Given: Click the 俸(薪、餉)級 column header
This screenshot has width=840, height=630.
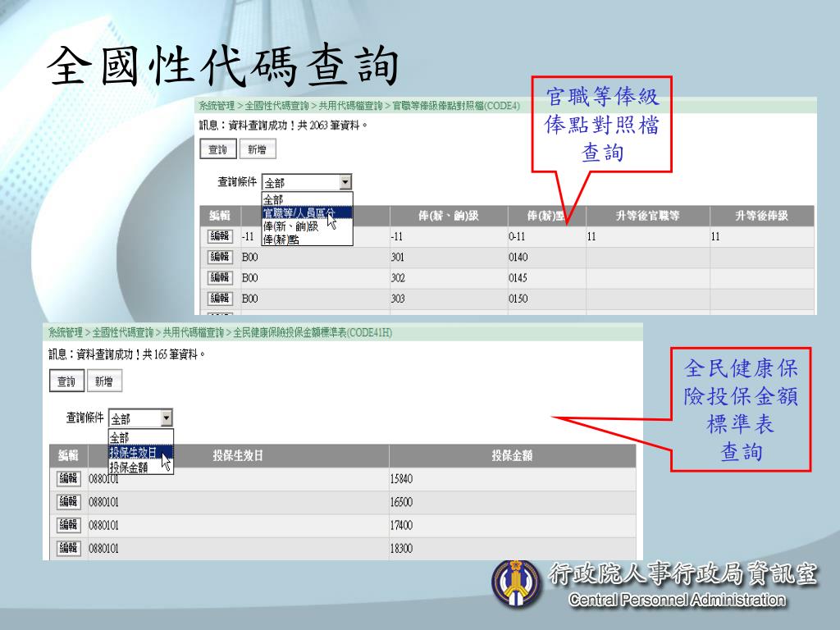Looking at the screenshot, I should [449, 216].
